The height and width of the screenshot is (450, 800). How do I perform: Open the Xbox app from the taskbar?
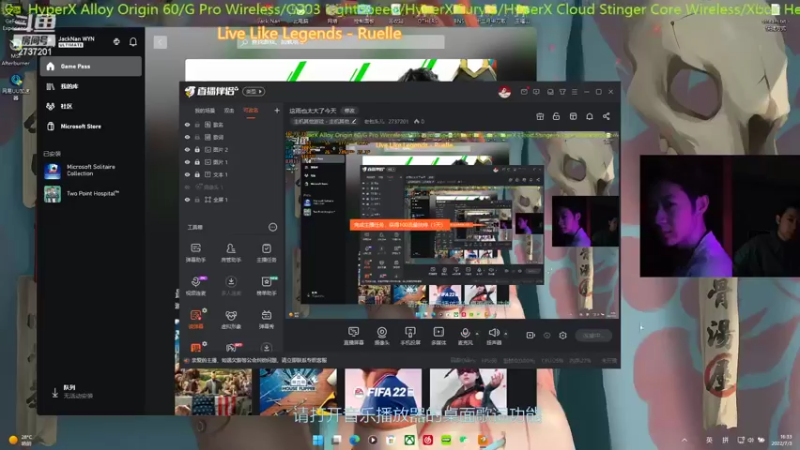pyautogui.click(x=409, y=440)
